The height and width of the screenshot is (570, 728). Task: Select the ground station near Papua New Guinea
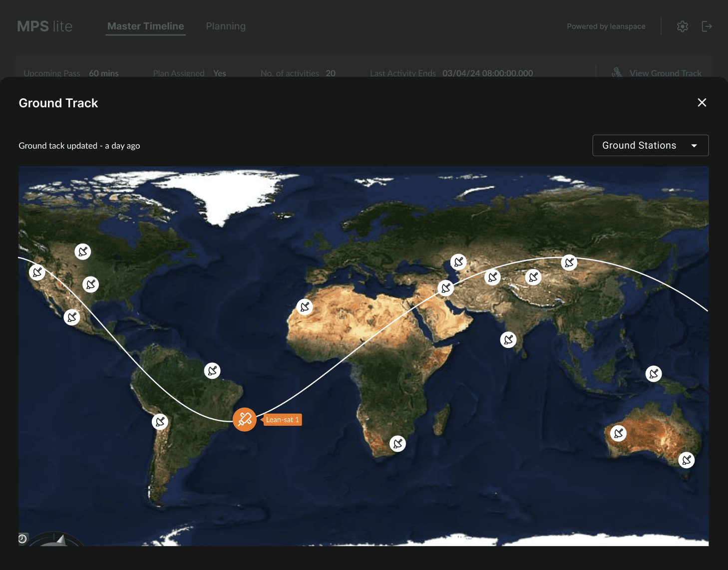654,373
